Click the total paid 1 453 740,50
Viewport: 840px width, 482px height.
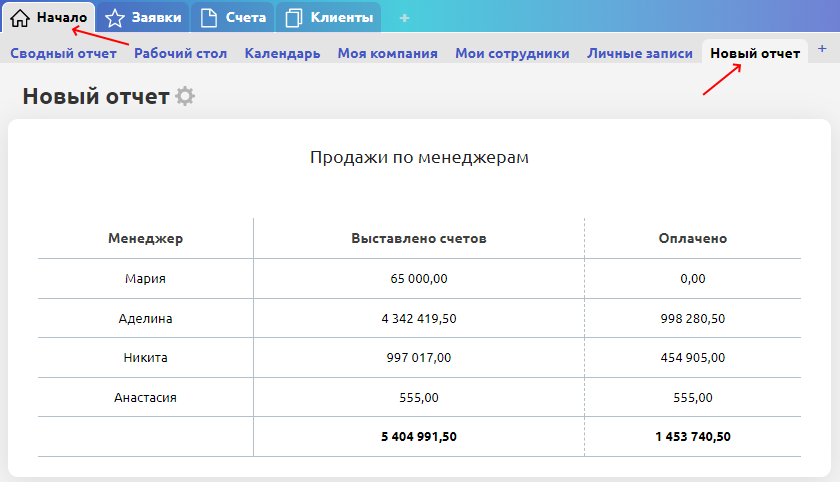tap(692, 437)
